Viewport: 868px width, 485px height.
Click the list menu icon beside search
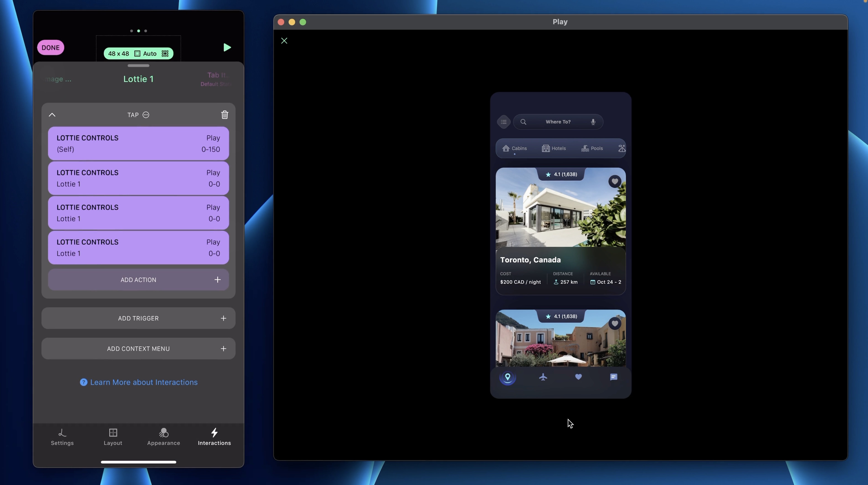[503, 122]
